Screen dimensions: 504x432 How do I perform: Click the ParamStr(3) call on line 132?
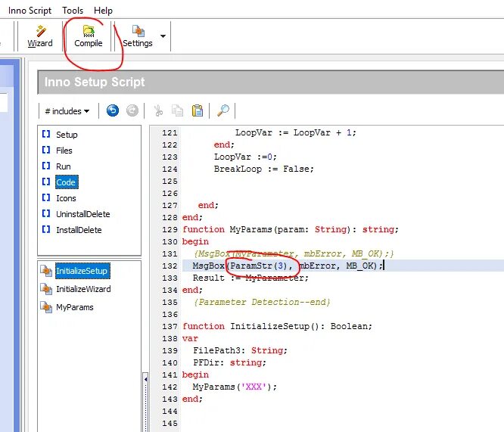click(x=258, y=266)
